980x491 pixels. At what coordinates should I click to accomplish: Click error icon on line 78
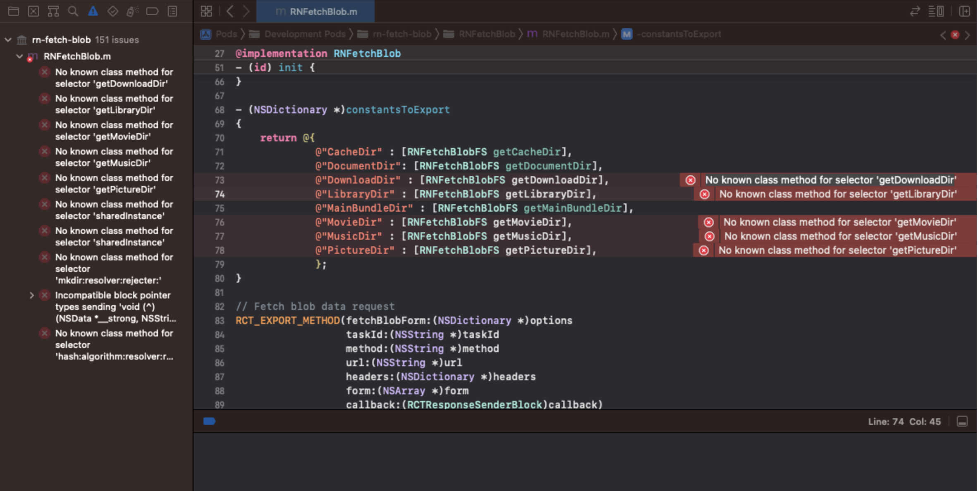704,250
